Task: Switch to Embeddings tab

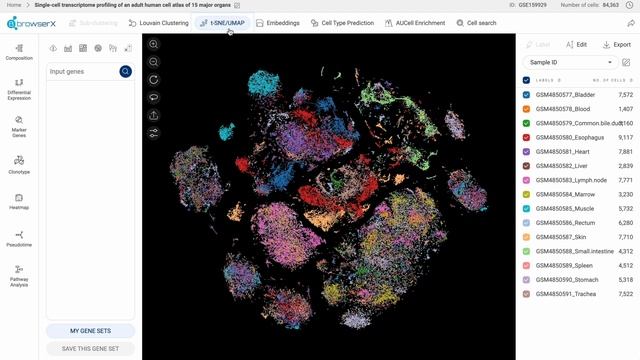Action: [x=278, y=23]
